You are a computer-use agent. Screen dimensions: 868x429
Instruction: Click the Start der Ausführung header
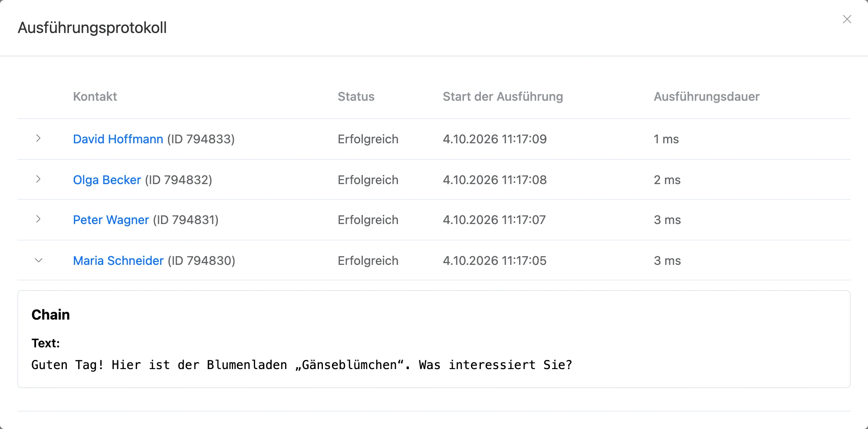[503, 96]
